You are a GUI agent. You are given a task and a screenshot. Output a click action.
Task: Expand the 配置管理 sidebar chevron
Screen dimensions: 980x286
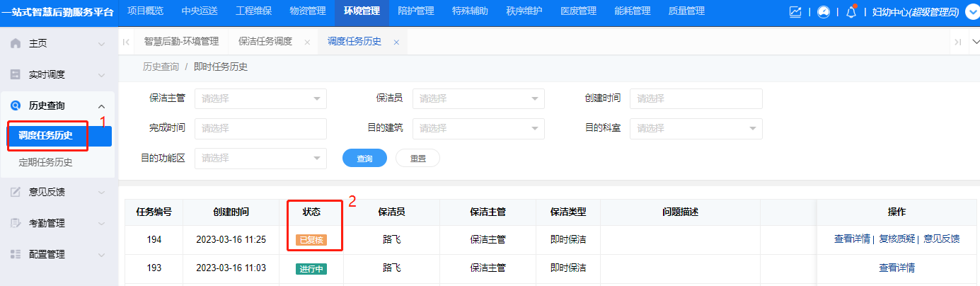coord(101,255)
